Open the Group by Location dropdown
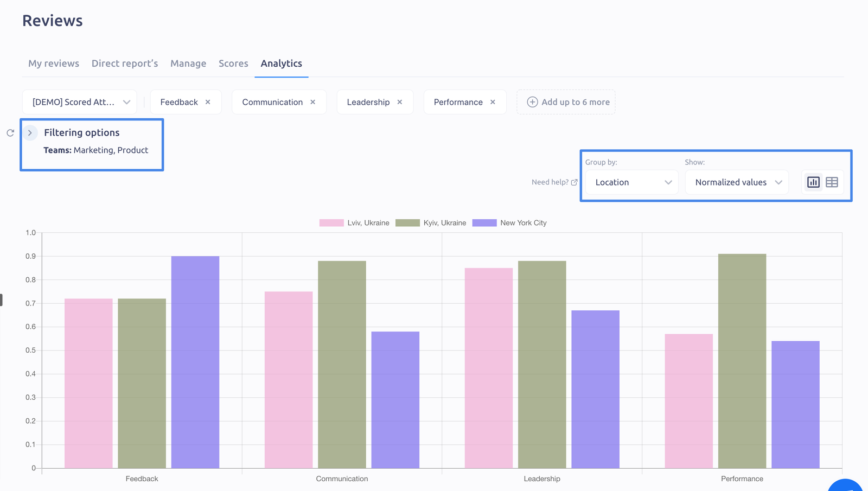The width and height of the screenshot is (868, 491). [x=632, y=182]
